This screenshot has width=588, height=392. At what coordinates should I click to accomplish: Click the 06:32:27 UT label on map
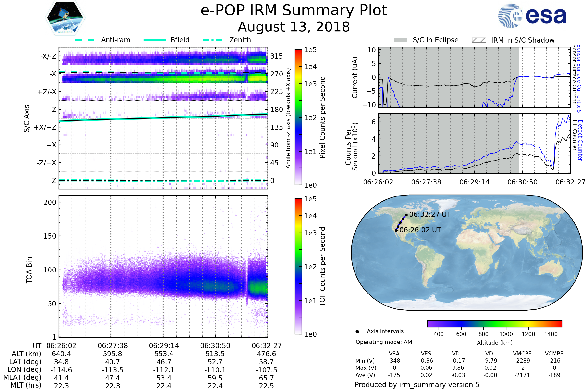(x=430, y=215)
